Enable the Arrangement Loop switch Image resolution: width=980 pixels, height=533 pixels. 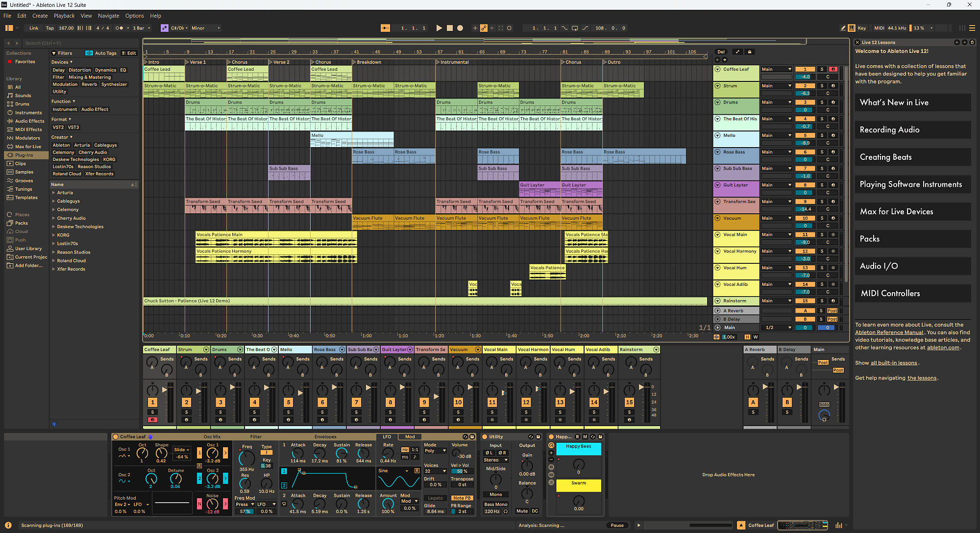[575, 28]
